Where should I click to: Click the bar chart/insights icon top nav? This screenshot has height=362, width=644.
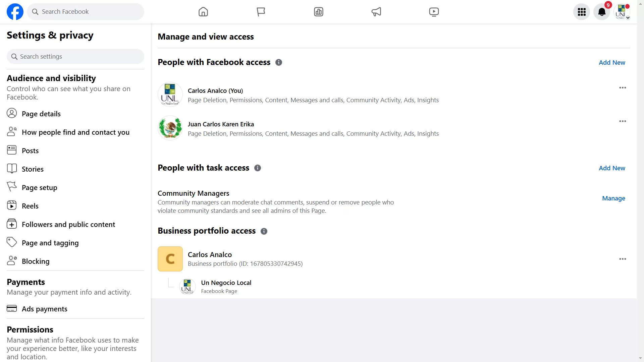pyautogui.click(x=318, y=11)
